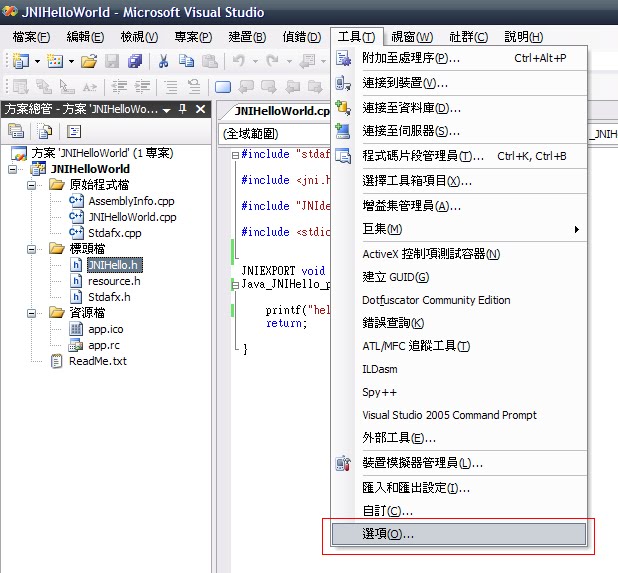Select AssemblyInfo.cpp in the solution tree

[x=131, y=201]
